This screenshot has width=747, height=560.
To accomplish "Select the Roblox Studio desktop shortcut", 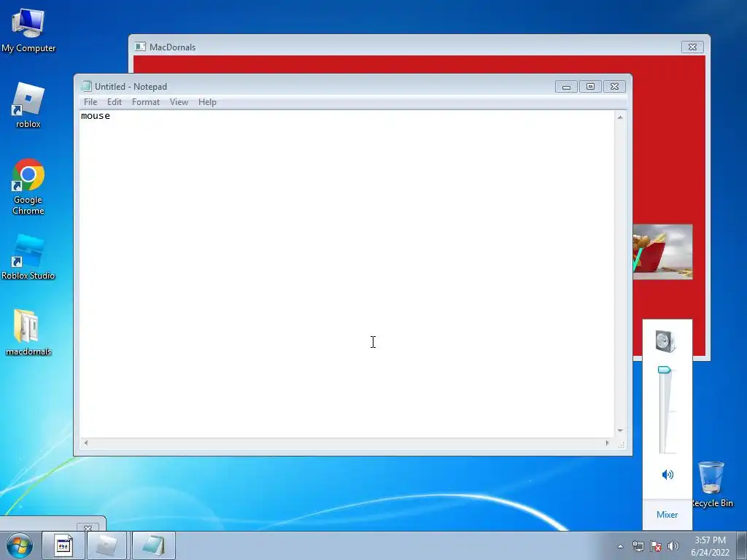I will pyautogui.click(x=28, y=257).
